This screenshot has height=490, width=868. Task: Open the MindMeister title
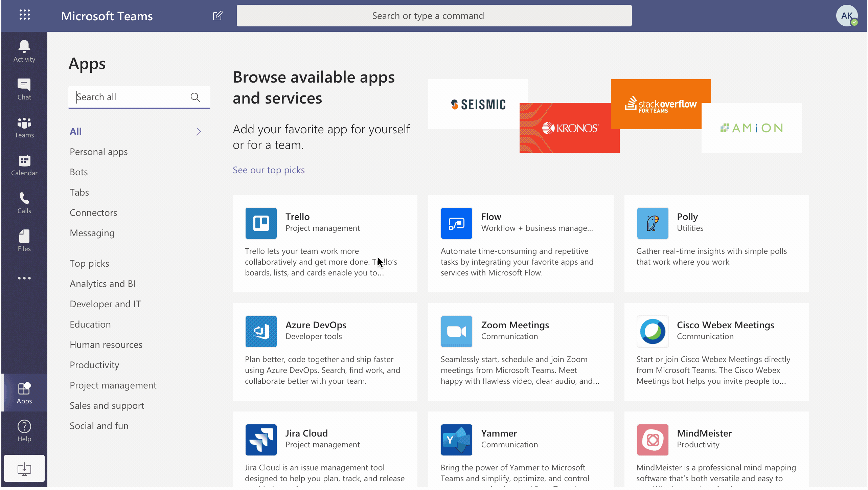704,433
